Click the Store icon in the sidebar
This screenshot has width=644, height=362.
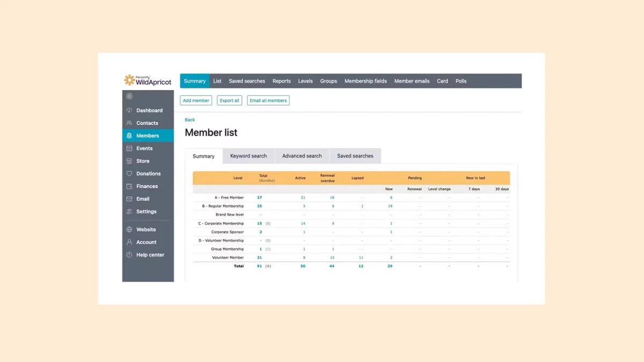click(x=129, y=161)
